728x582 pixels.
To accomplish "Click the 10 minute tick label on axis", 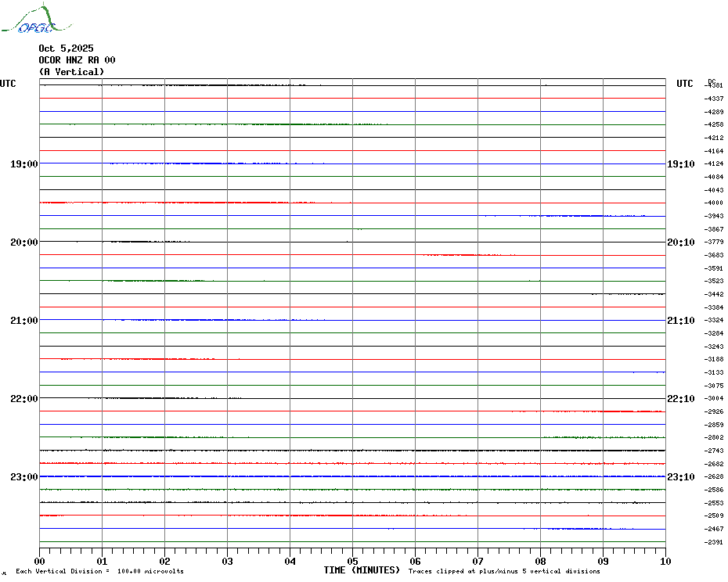I will [x=665, y=561].
